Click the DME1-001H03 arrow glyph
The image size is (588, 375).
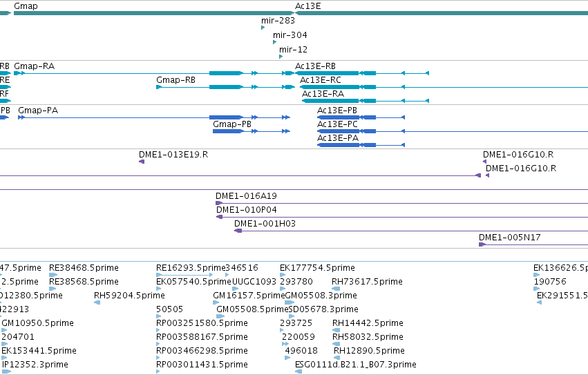(238, 231)
